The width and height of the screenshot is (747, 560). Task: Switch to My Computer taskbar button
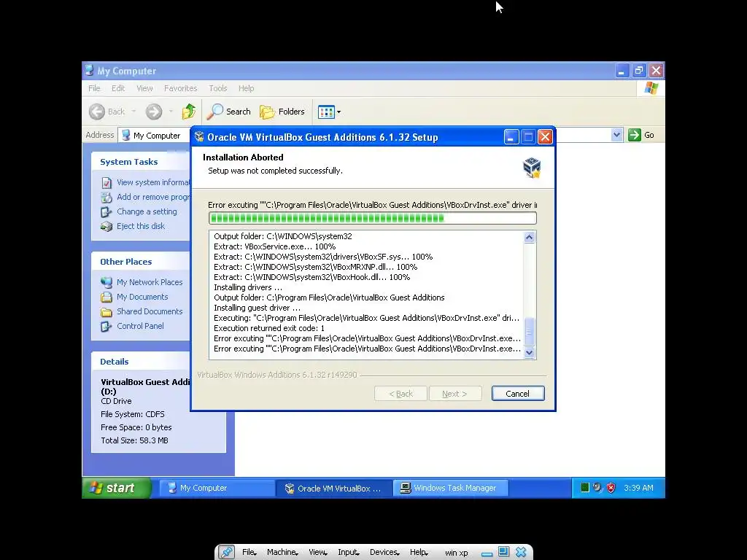217,488
